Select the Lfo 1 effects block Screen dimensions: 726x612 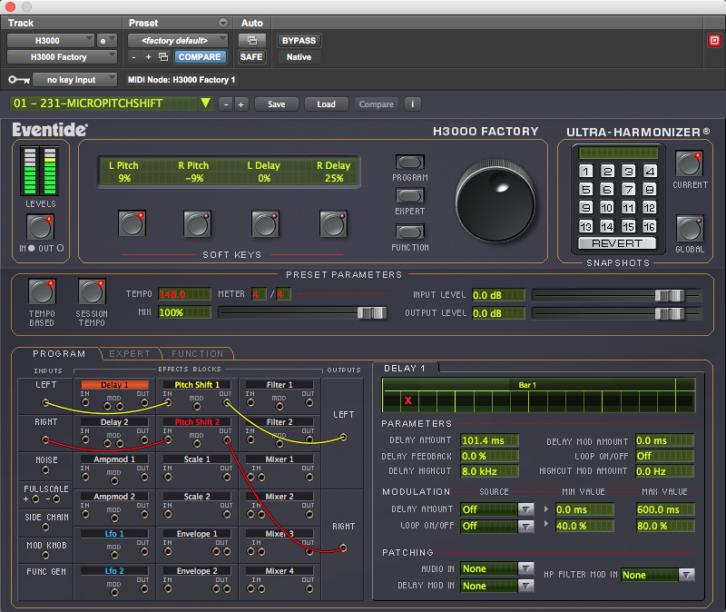(x=114, y=534)
